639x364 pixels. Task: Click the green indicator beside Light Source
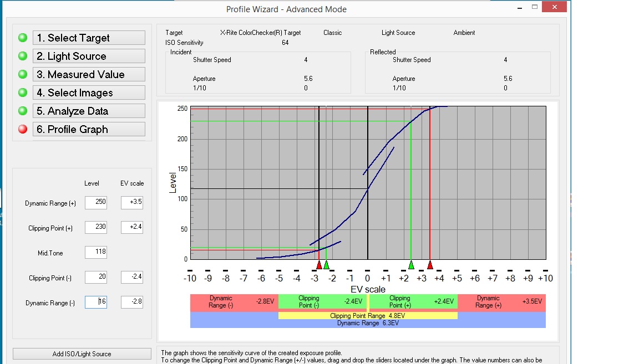(x=23, y=56)
